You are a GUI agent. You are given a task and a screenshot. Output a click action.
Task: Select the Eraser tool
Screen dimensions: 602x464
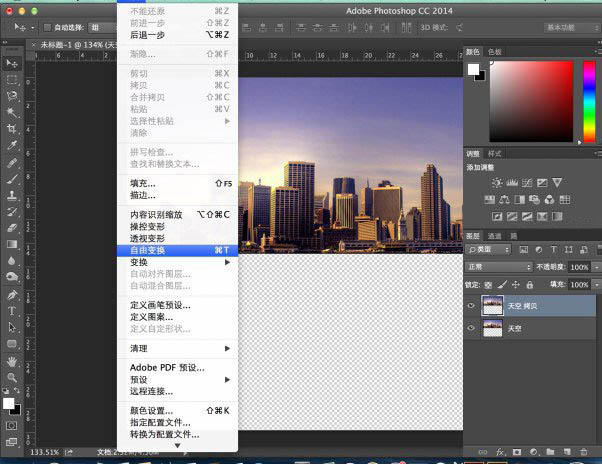pyautogui.click(x=12, y=228)
